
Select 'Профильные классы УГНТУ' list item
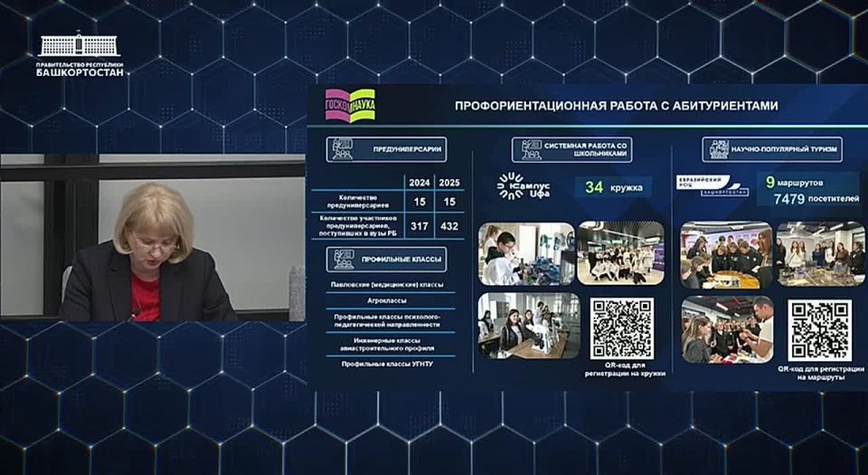point(387,363)
